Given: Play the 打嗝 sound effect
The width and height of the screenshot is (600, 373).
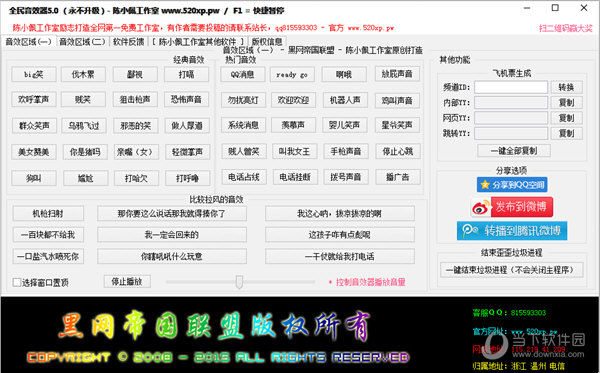Looking at the screenshot, I should (x=186, y=74).
